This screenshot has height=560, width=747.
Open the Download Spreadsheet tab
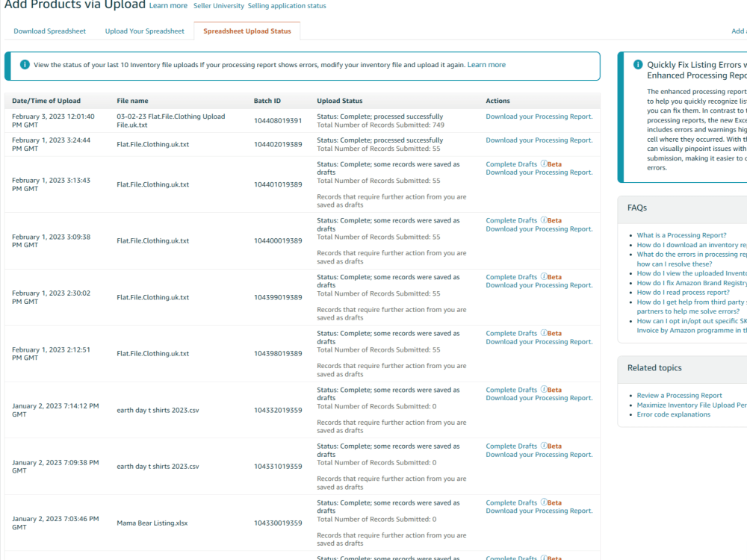tap(49, 31)
